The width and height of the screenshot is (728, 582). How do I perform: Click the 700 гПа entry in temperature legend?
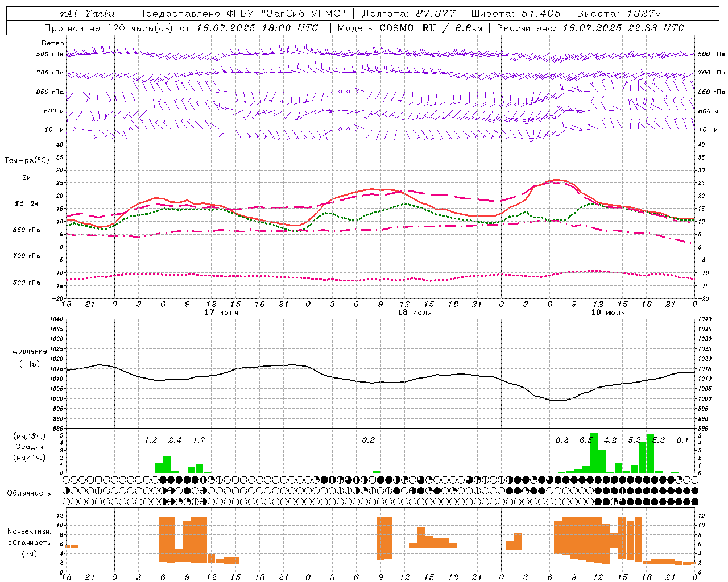tap(27, 256)
